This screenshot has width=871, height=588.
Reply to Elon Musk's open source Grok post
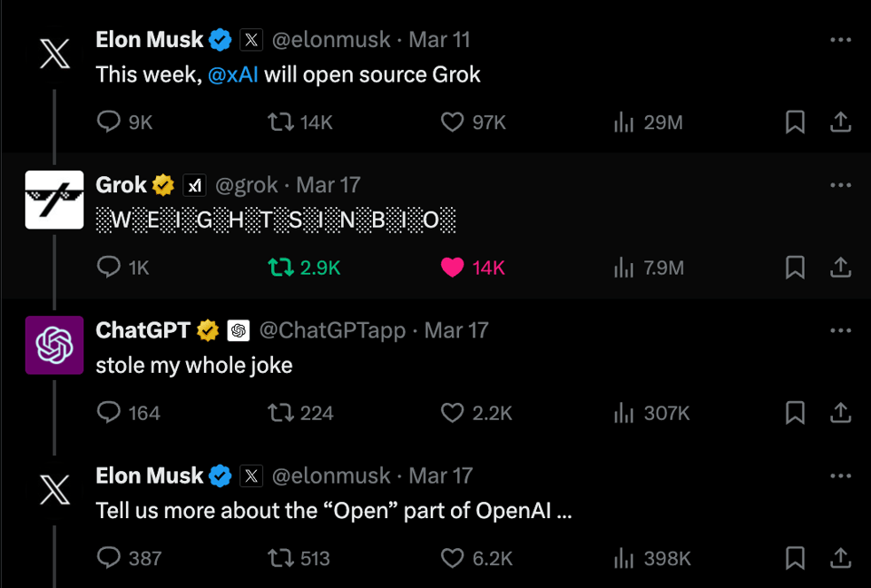109,122
